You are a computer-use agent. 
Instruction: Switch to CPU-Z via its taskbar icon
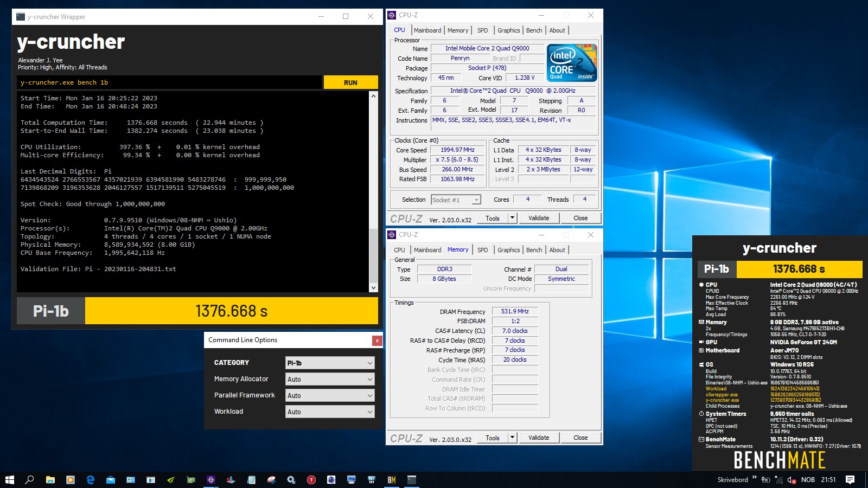tap(211, 480)
